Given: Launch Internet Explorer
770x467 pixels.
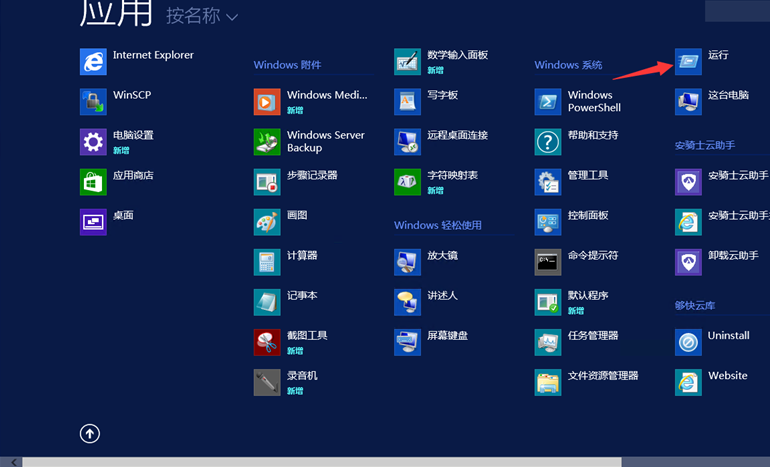Looking at the screenshot, I should (93, 62).
